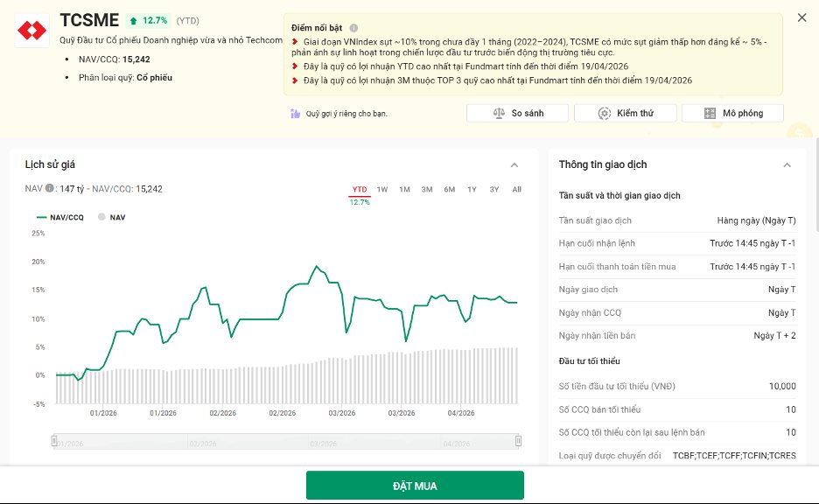819x504 pixels.
Task: Click the scale icon in So sánh
Action: [499, 114]
